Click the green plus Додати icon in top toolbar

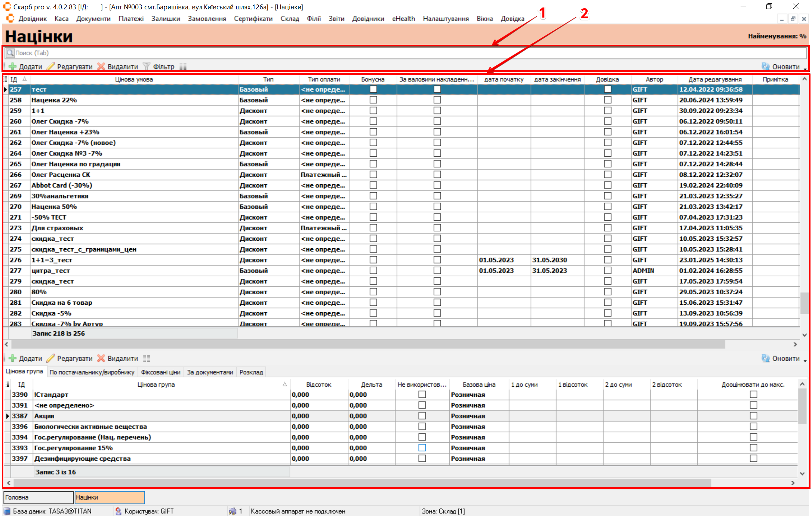[x=13, y=67]
